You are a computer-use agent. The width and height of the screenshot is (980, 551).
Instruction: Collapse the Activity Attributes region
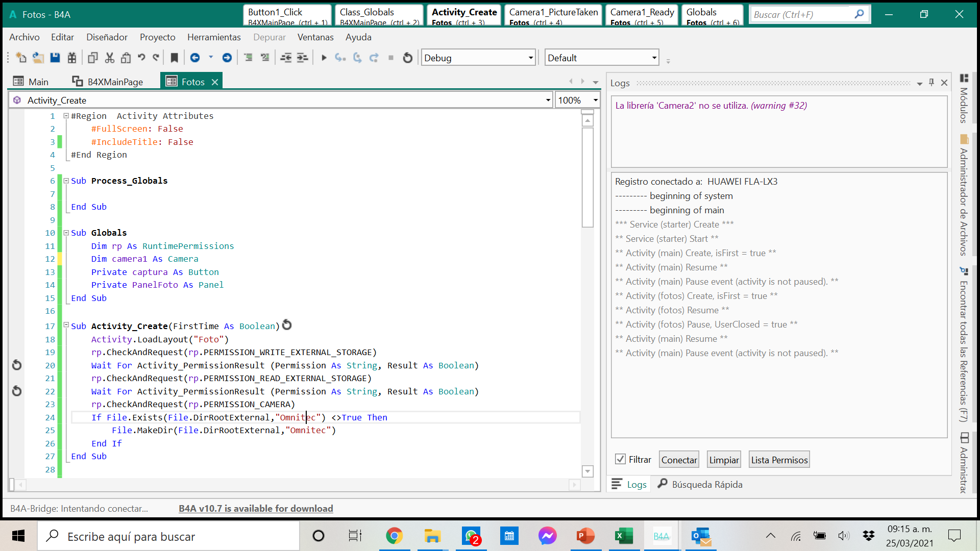tap(66, 116)
